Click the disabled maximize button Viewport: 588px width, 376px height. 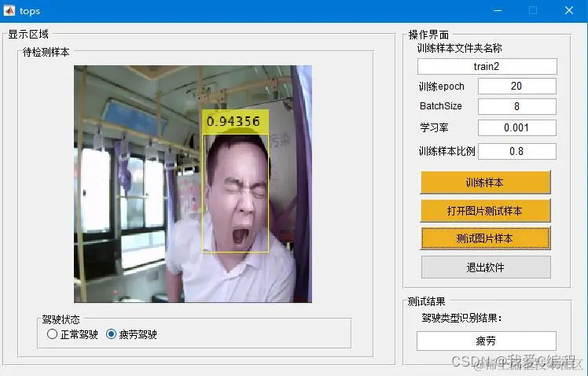click(x=533, y=10)
